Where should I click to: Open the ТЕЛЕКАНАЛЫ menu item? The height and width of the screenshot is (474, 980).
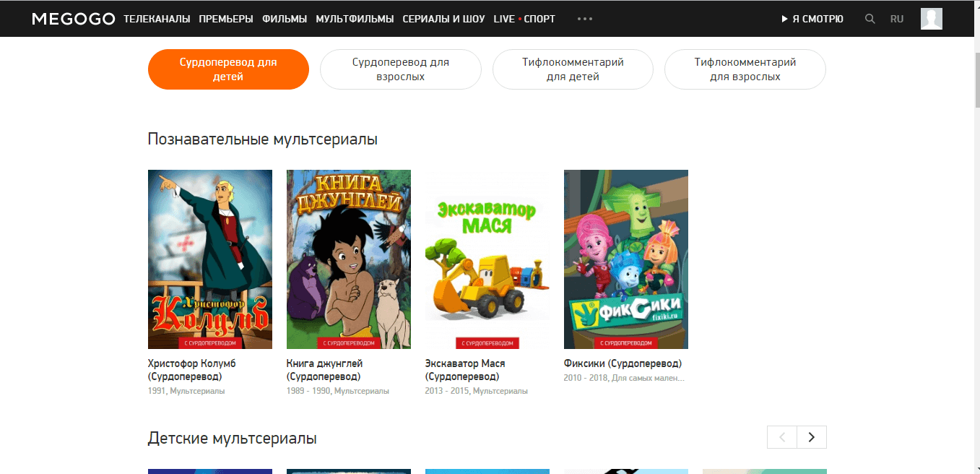(157, 19)
